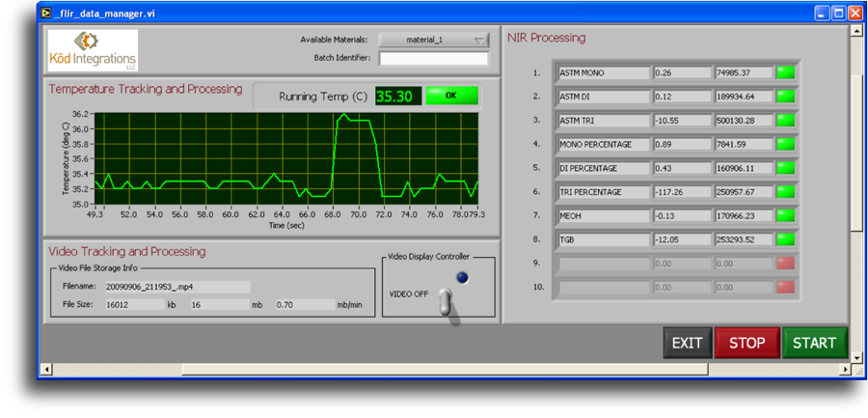Click the MONO PERCENTAGE name field
This screenshot has width=868, height=418.
click(603, 144)
